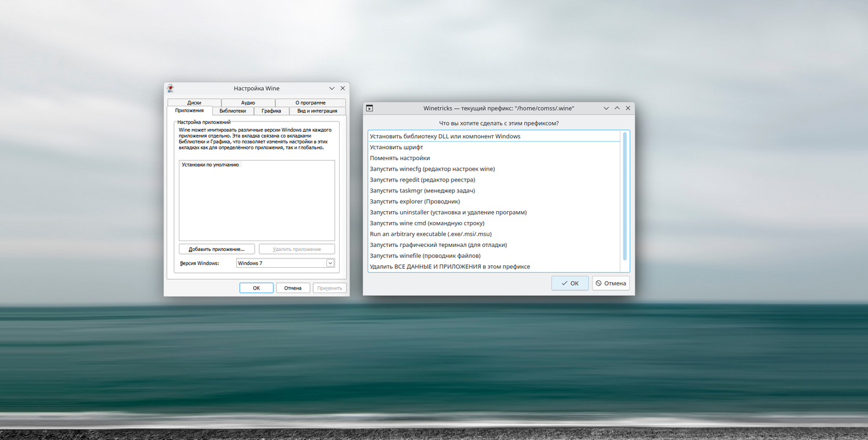Choose Поменять настройки in the Winetricks list
The height and width of the screenshot is (440, 868).
coord(494,158)
